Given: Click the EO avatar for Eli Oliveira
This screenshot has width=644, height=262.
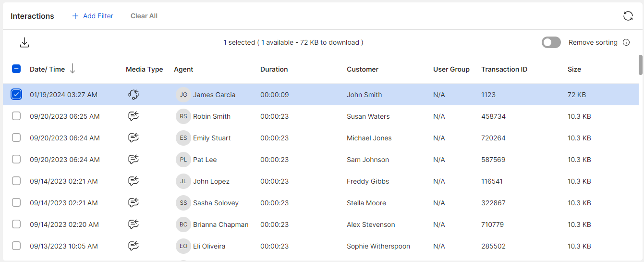Looking at the screenshot, I should click(183, 246).
